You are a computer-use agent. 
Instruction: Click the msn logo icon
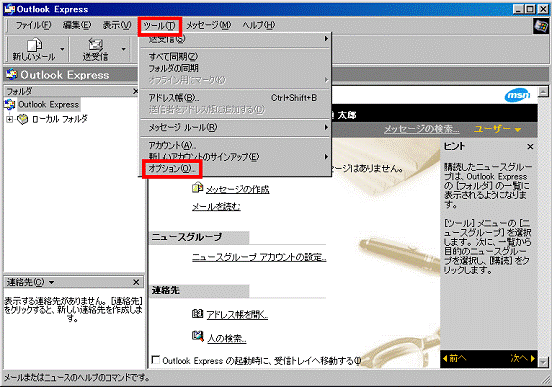(517, 95)
